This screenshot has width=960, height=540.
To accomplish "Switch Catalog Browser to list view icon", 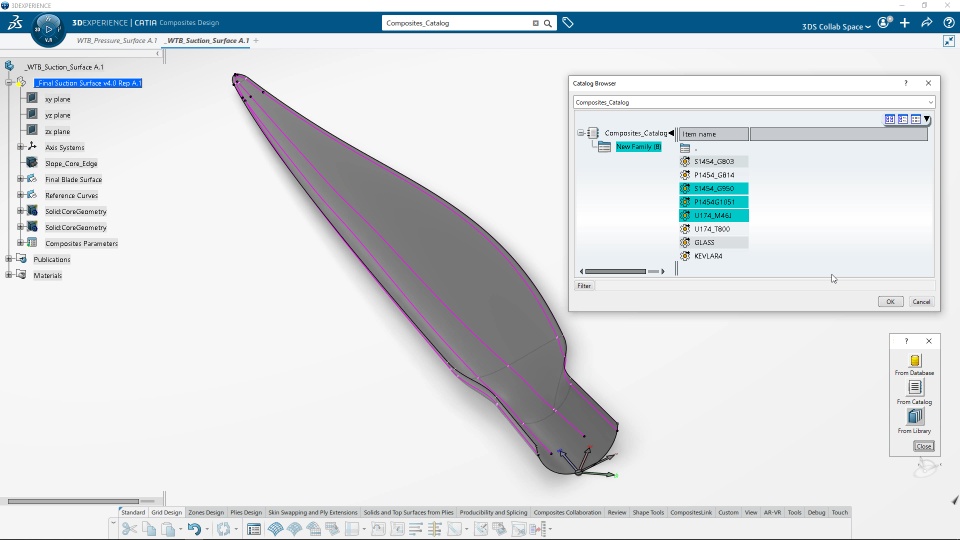I will pyautogui.click(x=902, y=119).
